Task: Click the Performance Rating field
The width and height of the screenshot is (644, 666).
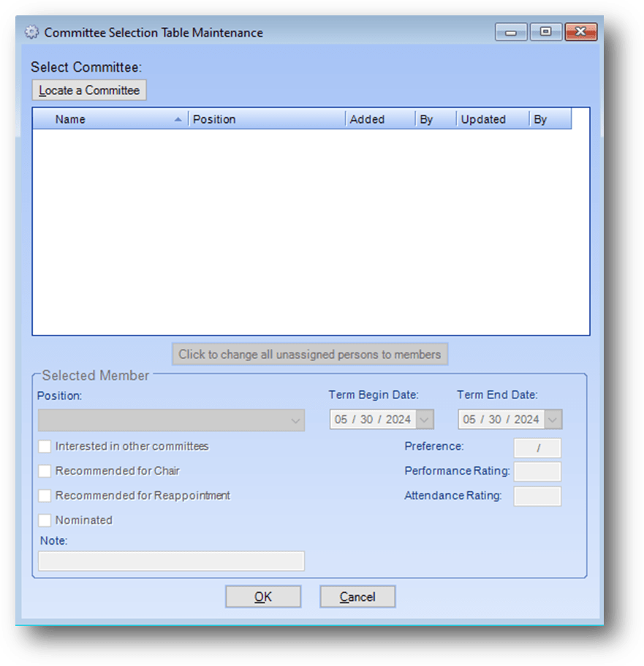Action: [537, 472]
